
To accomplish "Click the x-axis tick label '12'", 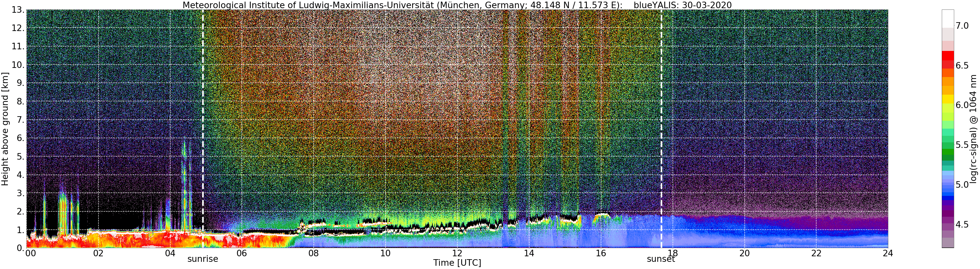I will [x=457, y=253].
